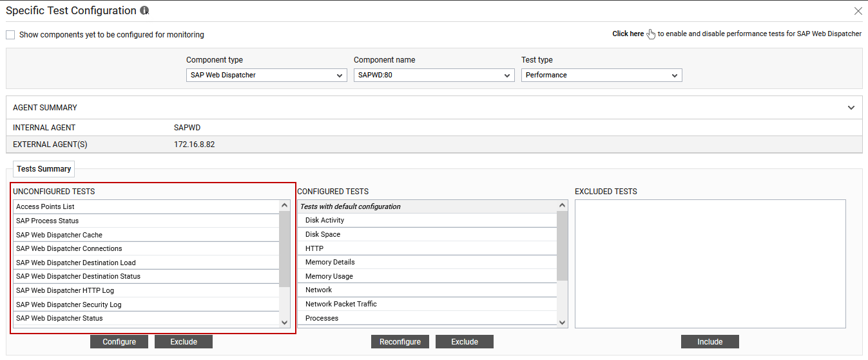Click the unconfigured tests scrollbar down arrow
Screen dimensions: 868x360
click(285, 322)
